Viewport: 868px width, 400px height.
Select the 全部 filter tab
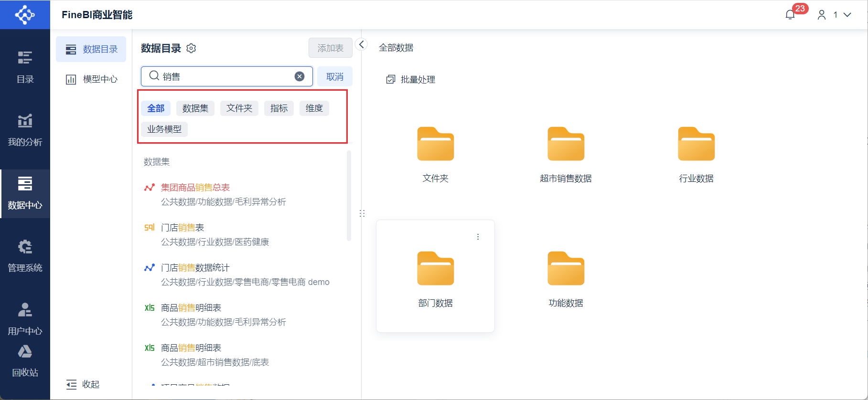click(156, 108)
